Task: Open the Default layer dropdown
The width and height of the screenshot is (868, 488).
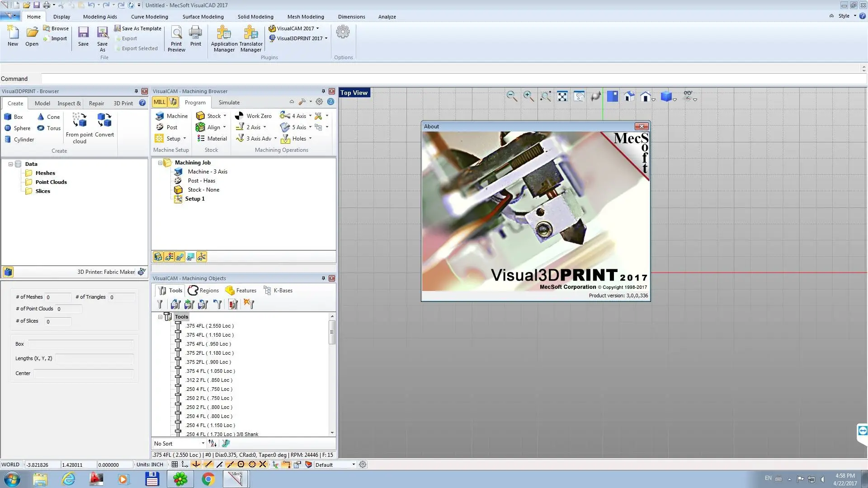Action: 335,465
